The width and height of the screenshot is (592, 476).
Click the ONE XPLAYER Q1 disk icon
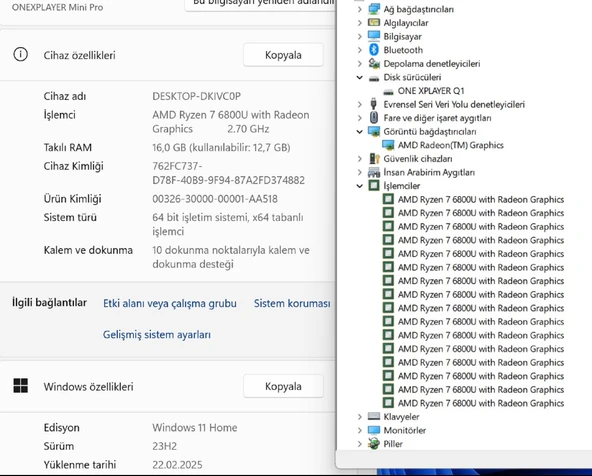coord(388,91)
